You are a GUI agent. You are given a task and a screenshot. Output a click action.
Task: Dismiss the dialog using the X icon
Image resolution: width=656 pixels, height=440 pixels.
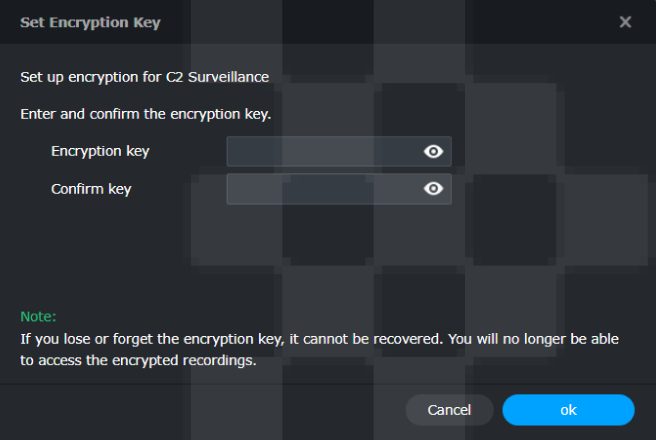(625, 21)
